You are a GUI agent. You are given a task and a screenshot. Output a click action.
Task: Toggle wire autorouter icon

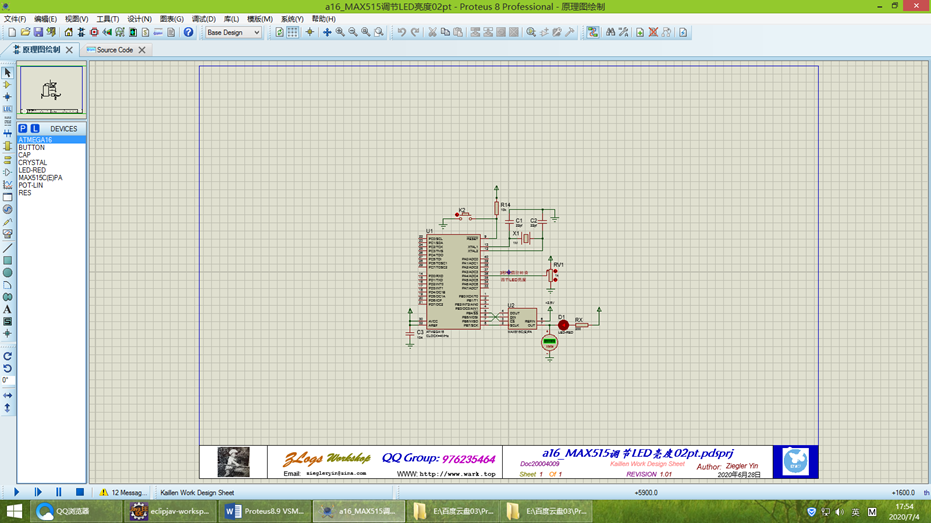(x=593, y=32)
